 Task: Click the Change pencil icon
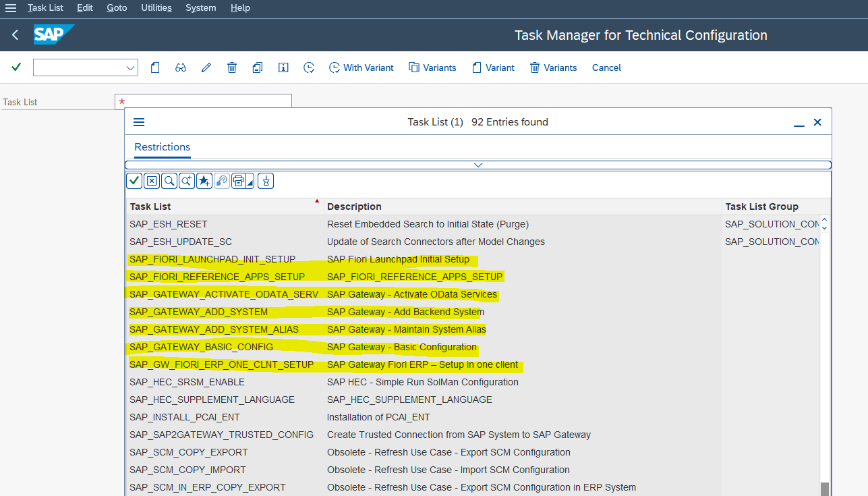tap(206, 67)
